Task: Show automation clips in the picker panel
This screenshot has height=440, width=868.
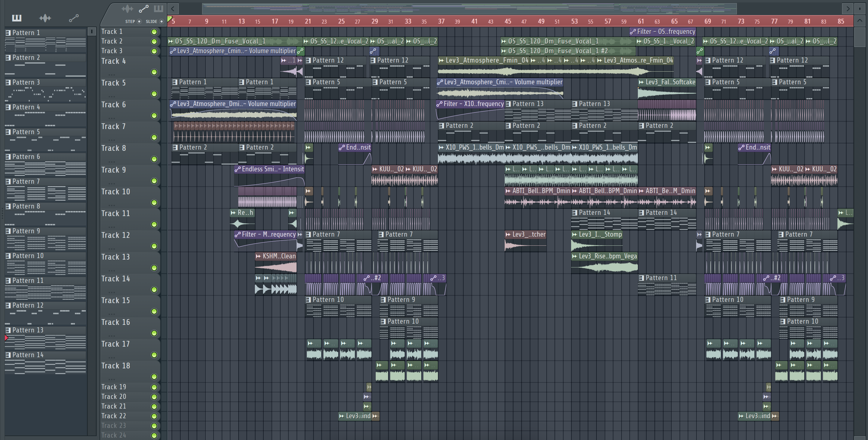Action: (x=74, y=18)
